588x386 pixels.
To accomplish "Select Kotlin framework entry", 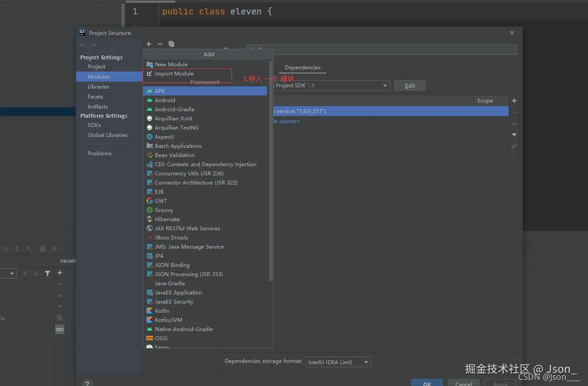I will click(x=205, y=311).
